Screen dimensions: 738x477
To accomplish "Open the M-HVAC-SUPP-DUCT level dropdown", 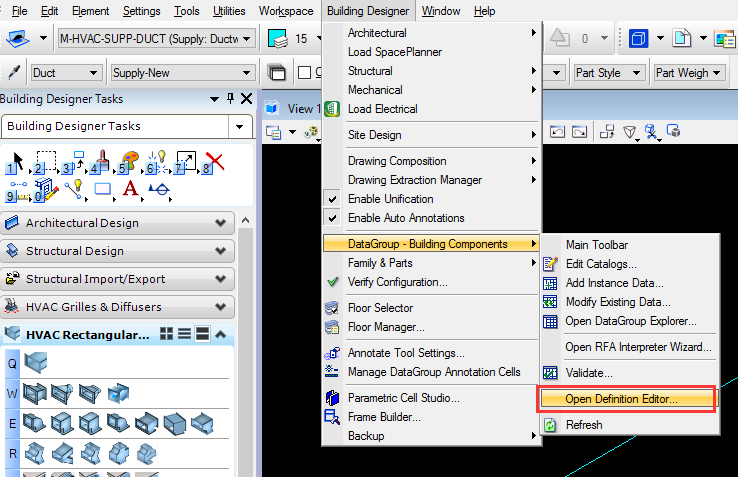I will (246, 39).
